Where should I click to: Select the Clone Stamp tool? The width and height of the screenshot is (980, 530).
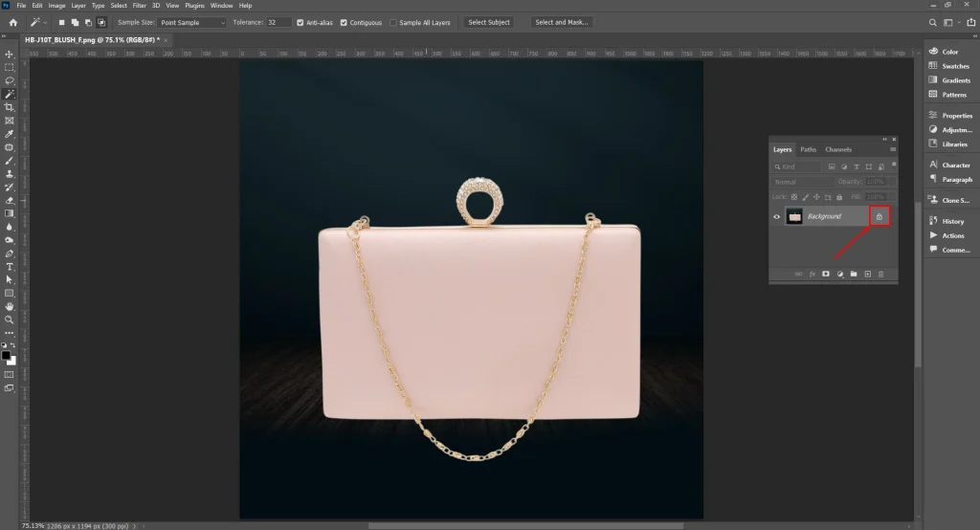tap(10, 174)
